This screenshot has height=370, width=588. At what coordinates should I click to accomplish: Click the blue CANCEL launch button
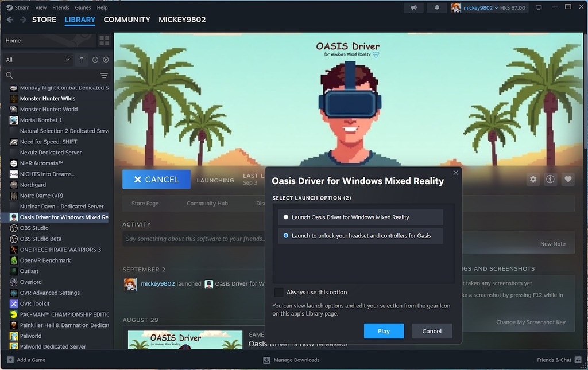point(156,180)
